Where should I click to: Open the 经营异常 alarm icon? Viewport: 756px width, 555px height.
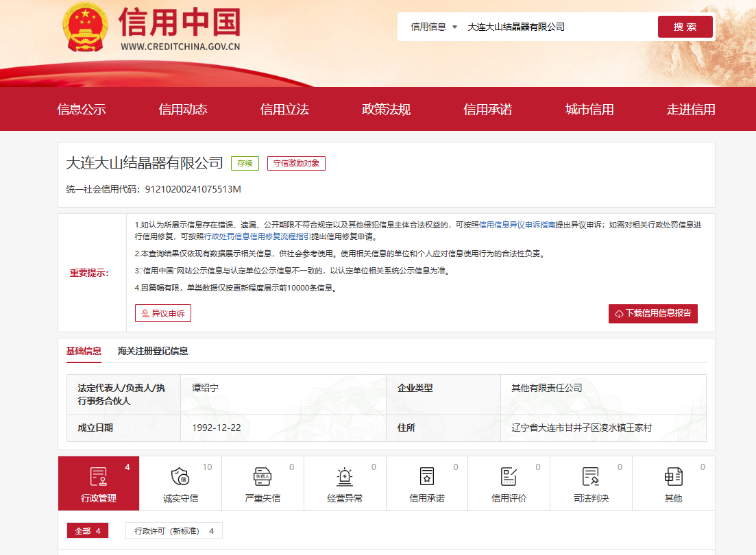[x=345, y=476]
